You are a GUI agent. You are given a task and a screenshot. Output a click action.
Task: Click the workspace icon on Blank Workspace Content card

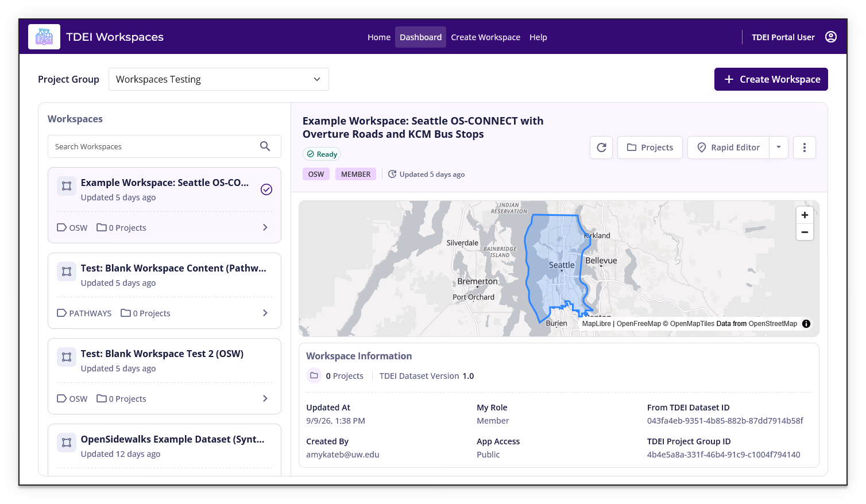click(67, 272)
